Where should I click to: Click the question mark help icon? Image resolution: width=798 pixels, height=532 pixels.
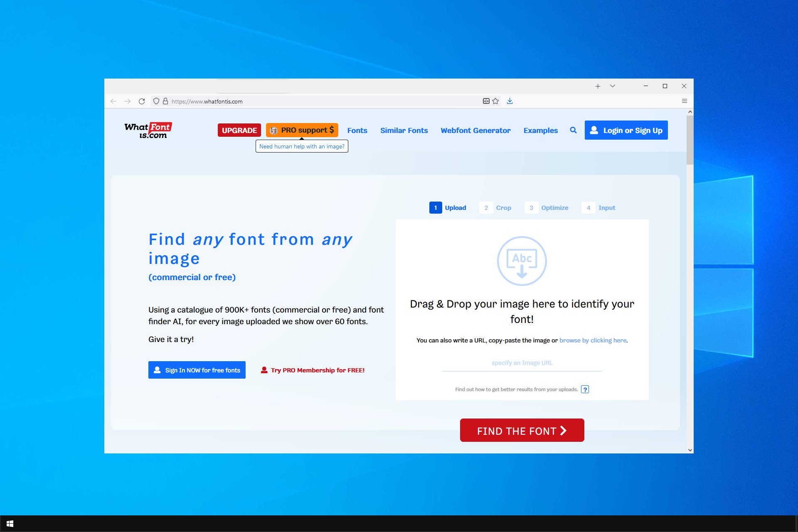(585, 389)
